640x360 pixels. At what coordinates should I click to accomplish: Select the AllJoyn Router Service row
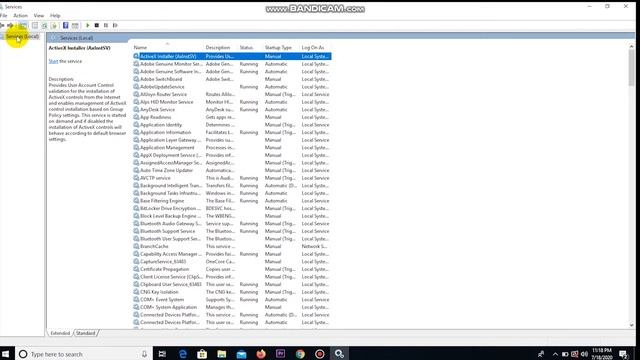coord(232,94)
